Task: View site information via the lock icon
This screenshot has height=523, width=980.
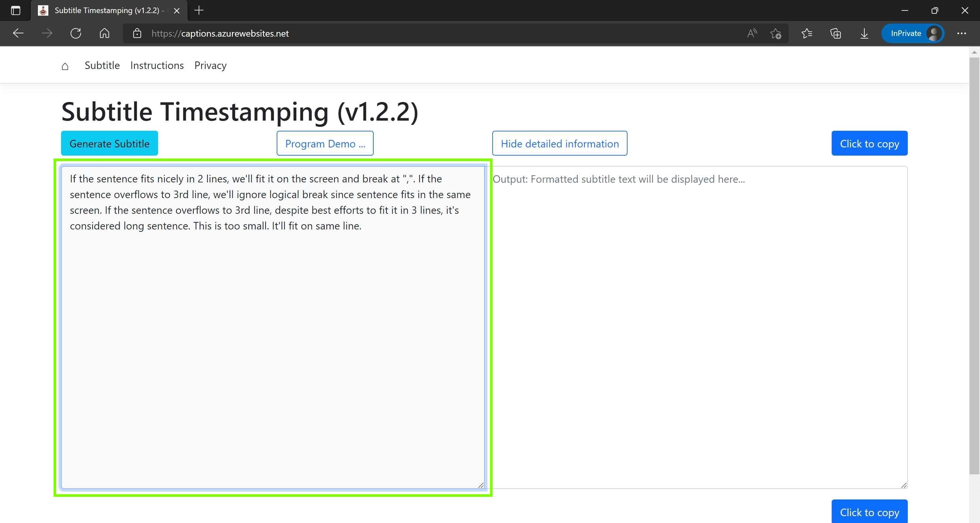Action: (x=137, y=33)
